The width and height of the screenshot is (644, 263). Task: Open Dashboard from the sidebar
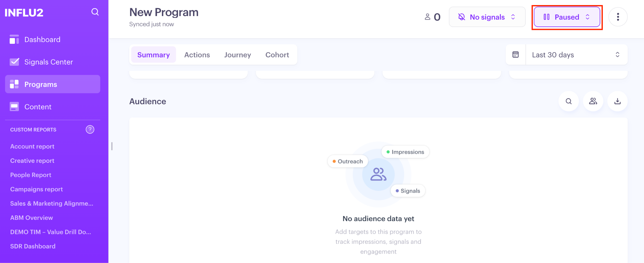click(x=42, y=40)
